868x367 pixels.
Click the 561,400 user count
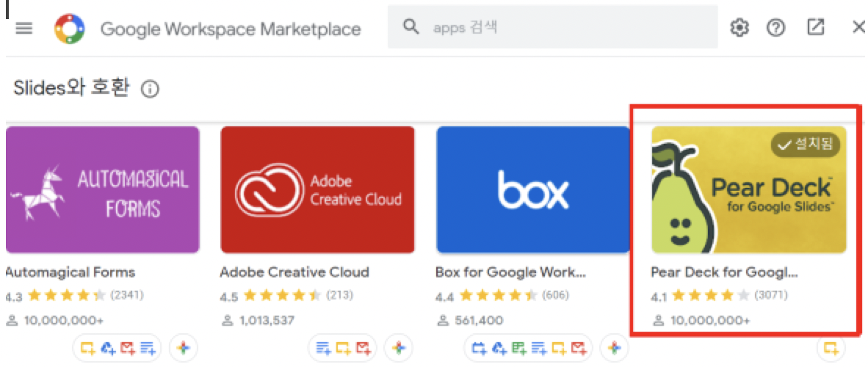click(479, 321)
